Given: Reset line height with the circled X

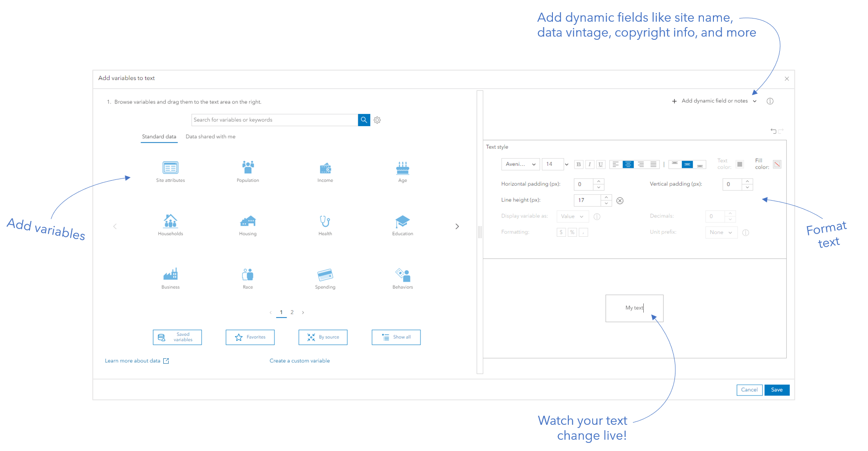Looking at the screenshot, I should coord(620,201).
